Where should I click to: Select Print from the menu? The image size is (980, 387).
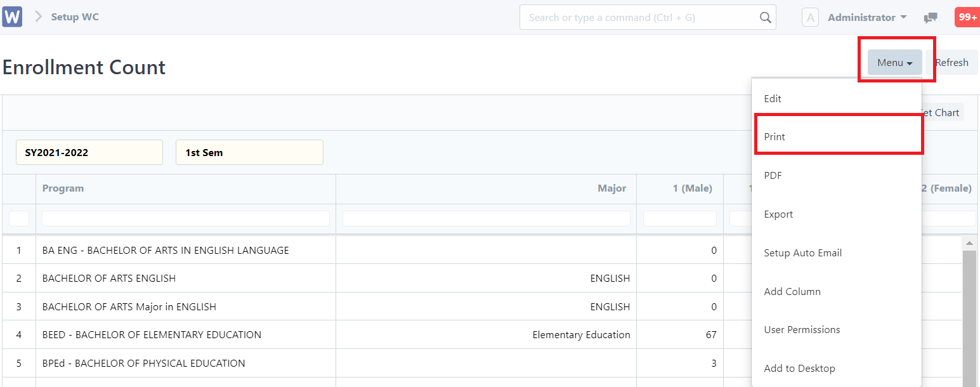point(774,136)
